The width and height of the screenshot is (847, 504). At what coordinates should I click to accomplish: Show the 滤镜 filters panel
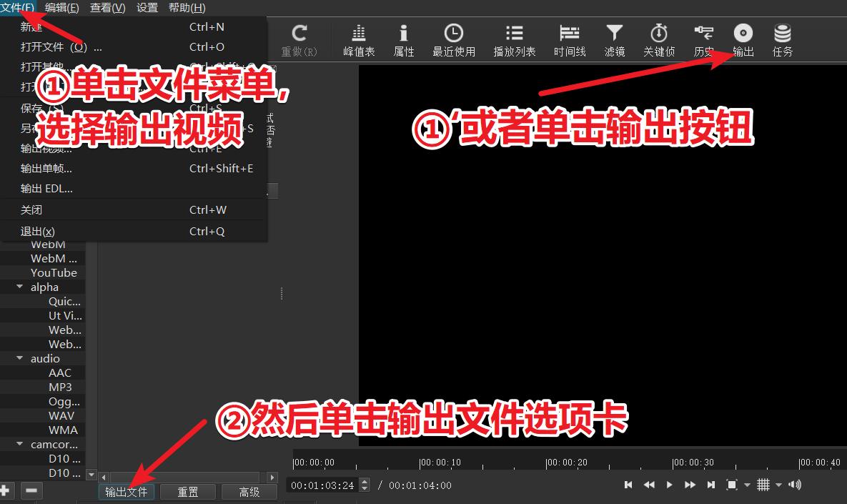(x=614, y=39)
